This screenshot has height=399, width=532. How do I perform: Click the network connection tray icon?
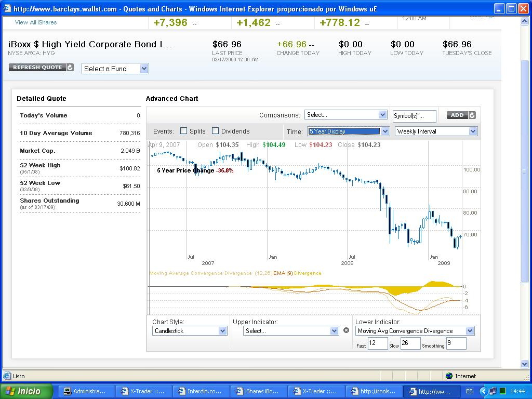[x=493, y=391]
